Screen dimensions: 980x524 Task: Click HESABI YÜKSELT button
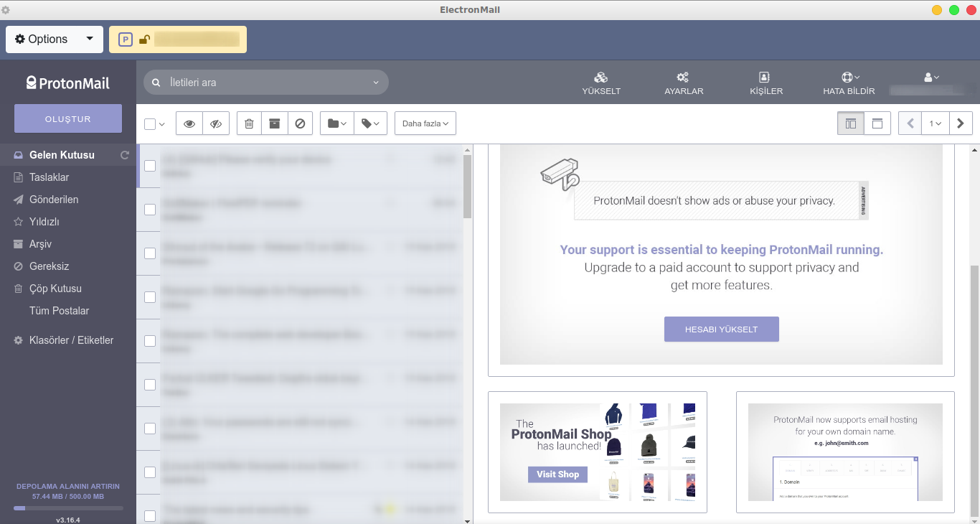pyautogui.click(x=721, y=329)
